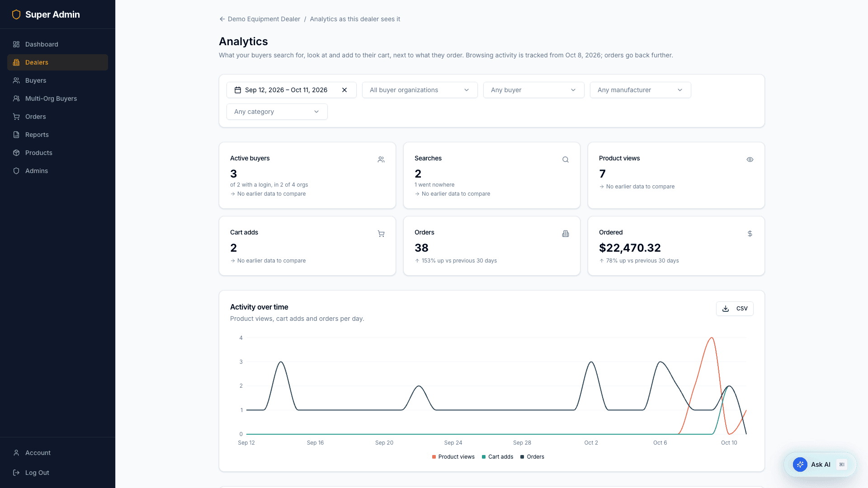This screenshot has width=868, height=488.
Task: Toggle Product views series in chart legend
Action: [x=453, y=457]
